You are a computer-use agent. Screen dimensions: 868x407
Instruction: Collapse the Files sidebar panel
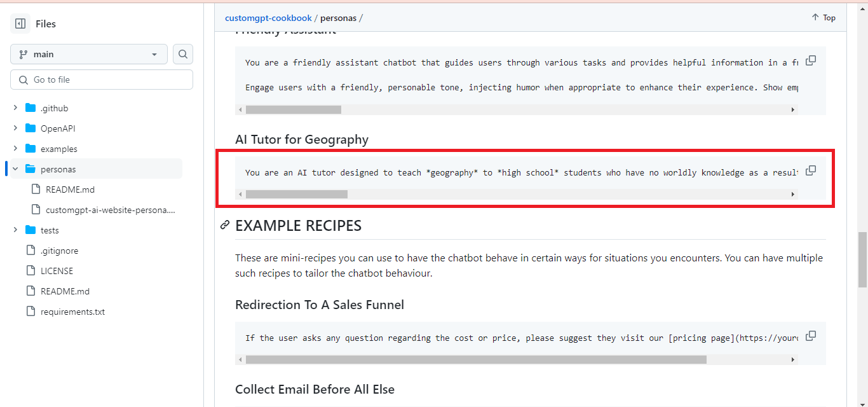tap(20, 23)
